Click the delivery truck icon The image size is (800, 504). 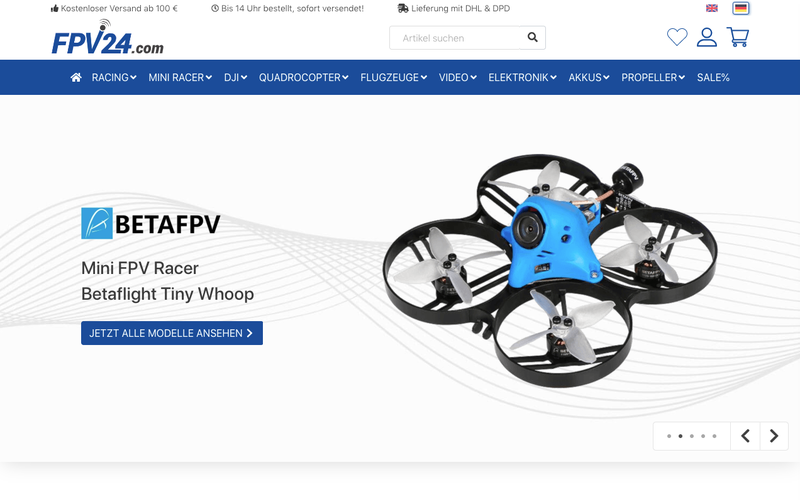click(403, 8)
